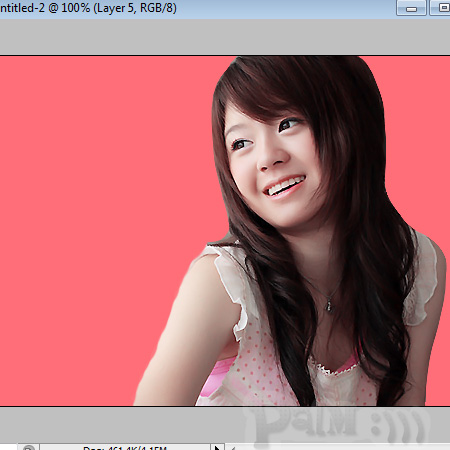Open the status bar info flyout arrow

(x=217, y=447)
